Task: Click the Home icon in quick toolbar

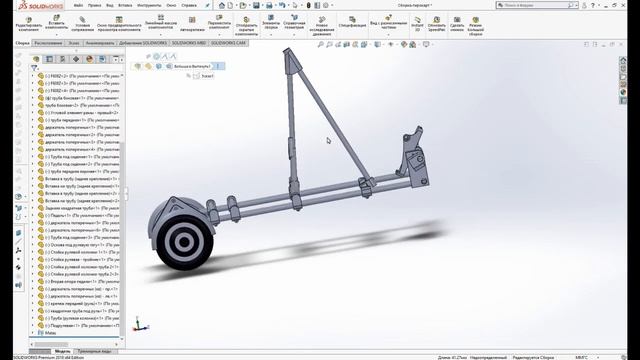Action: pyautogui.click(x=222, y=5)
